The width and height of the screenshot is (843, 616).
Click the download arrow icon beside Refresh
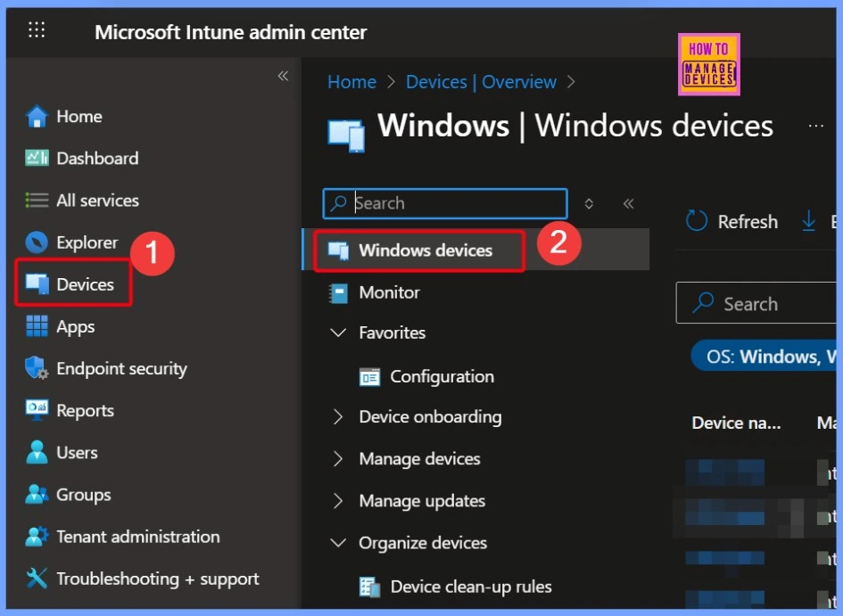[808, 221]
